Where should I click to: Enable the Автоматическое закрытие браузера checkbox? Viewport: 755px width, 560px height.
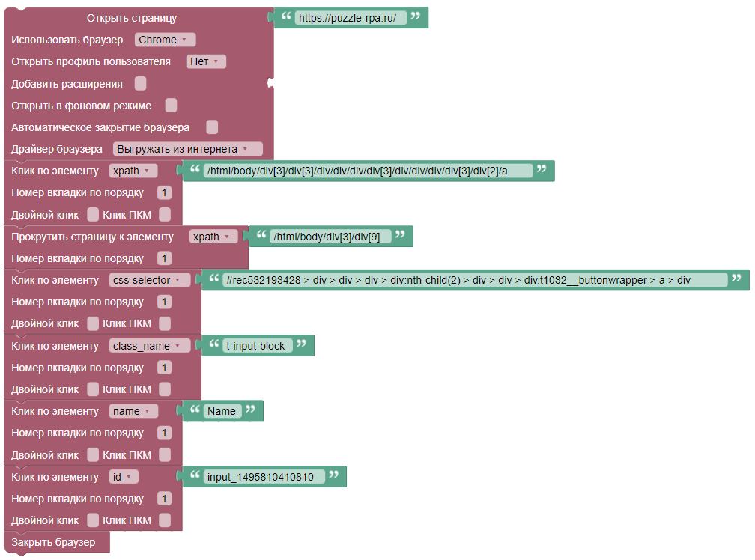coord(212,127)
